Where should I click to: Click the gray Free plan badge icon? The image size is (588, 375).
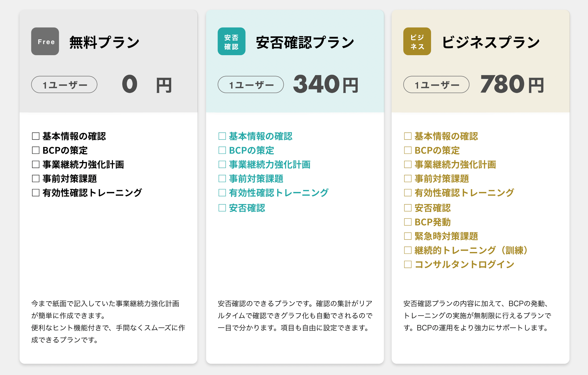coord(45,41)
